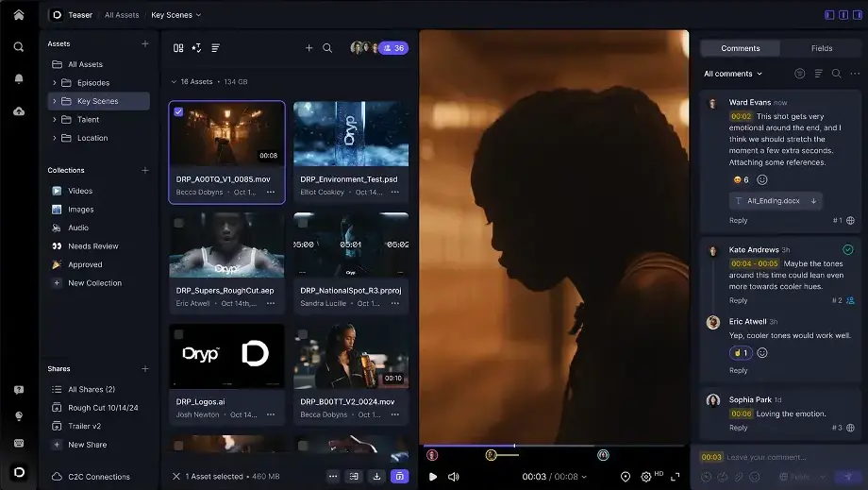Open playback settings gear
The image size is (868, 490).
645,477
